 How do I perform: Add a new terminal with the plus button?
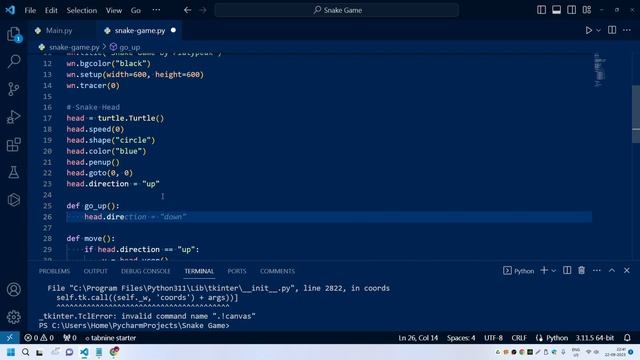coord(544,270)
